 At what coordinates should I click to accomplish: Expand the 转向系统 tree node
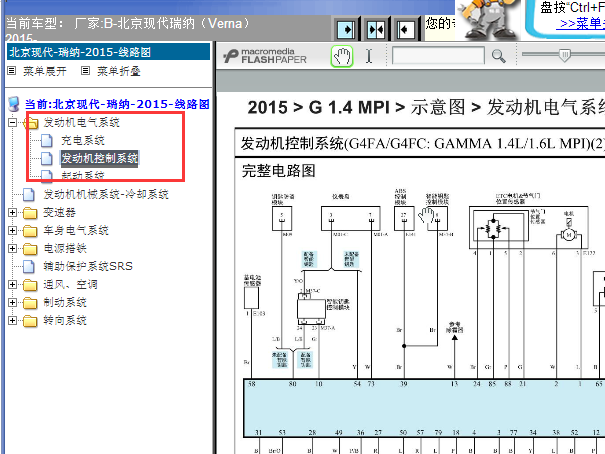[x=12, y=321]
